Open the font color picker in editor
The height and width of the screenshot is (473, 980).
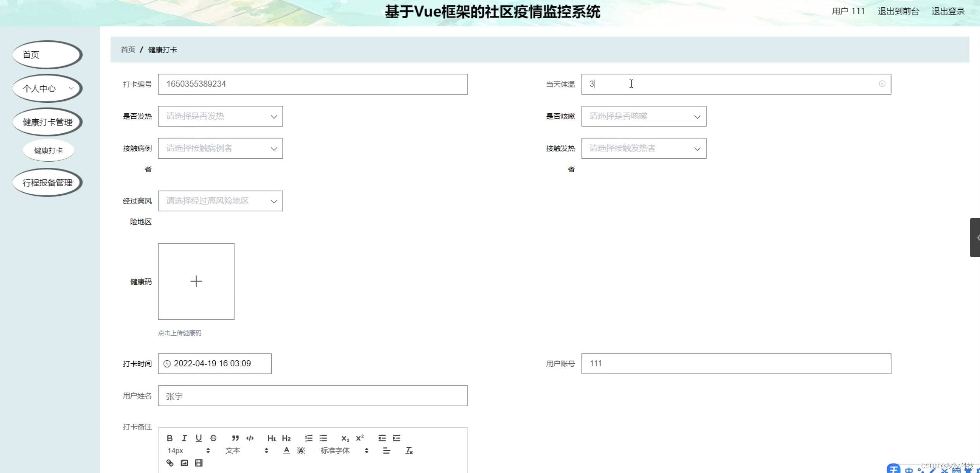[286, 450]
